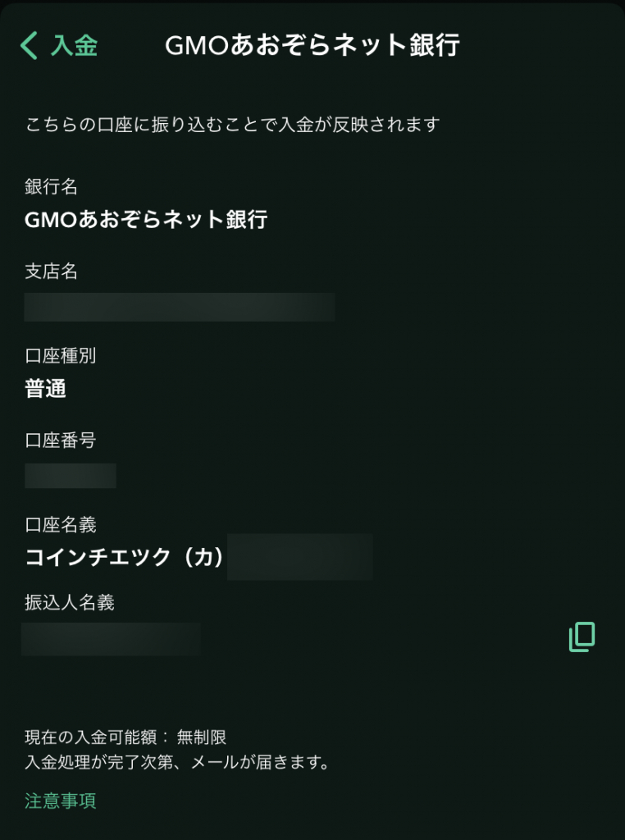Select the blurred branch name value
Image resolution: width=625 pixels, height=840 pixels.
pos(179,307)
